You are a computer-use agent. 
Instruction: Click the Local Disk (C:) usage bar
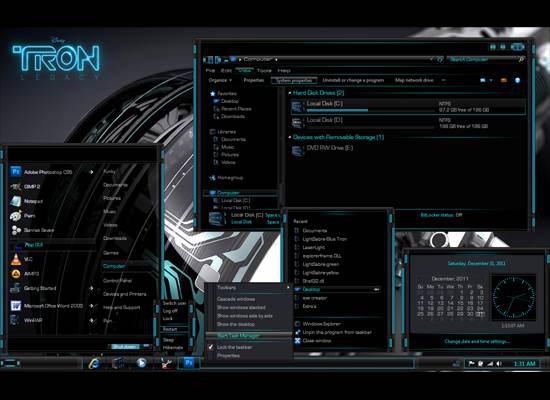[370, 110]
